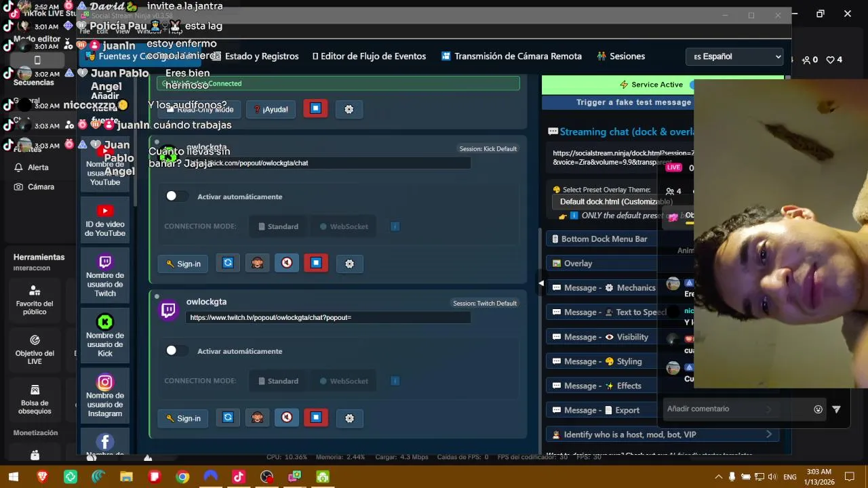Open TikTok LIVE Studio from the taskbar
The image size is (868, 488).
coord(239,476)
